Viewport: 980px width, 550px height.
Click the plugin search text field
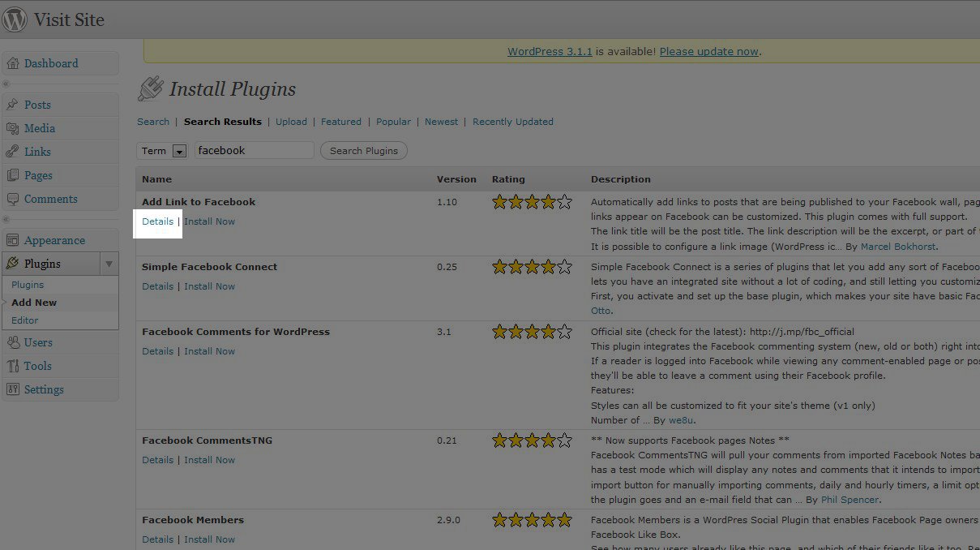click(x=254, y=150)
